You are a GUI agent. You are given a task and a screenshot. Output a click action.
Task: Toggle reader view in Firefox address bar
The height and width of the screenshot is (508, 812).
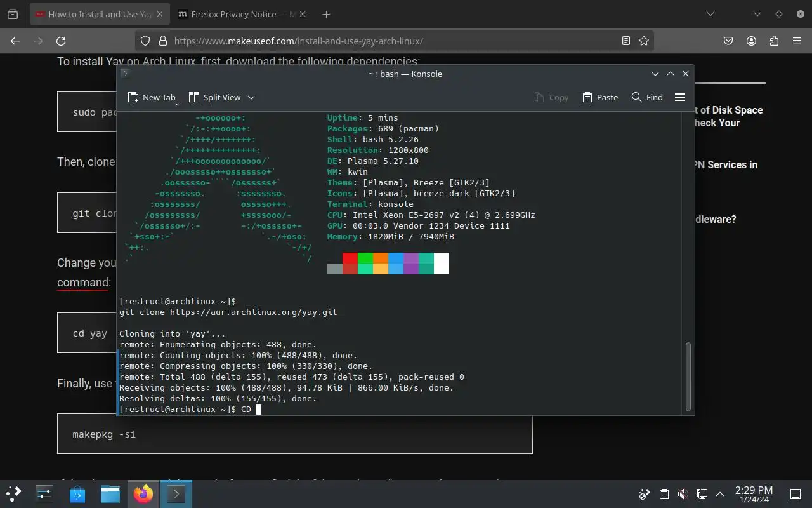[626, 41]
